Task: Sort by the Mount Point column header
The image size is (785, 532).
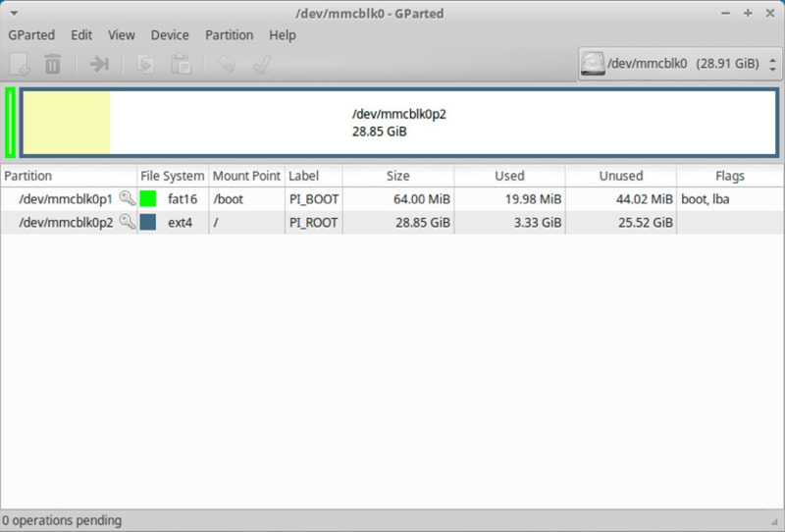Action: pyautogui.click(x=247, y=176)
